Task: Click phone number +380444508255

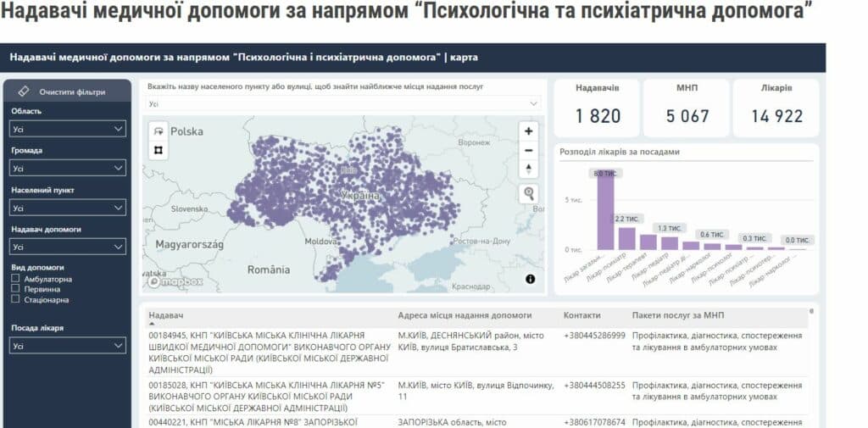Action: (x=594, y=385)
